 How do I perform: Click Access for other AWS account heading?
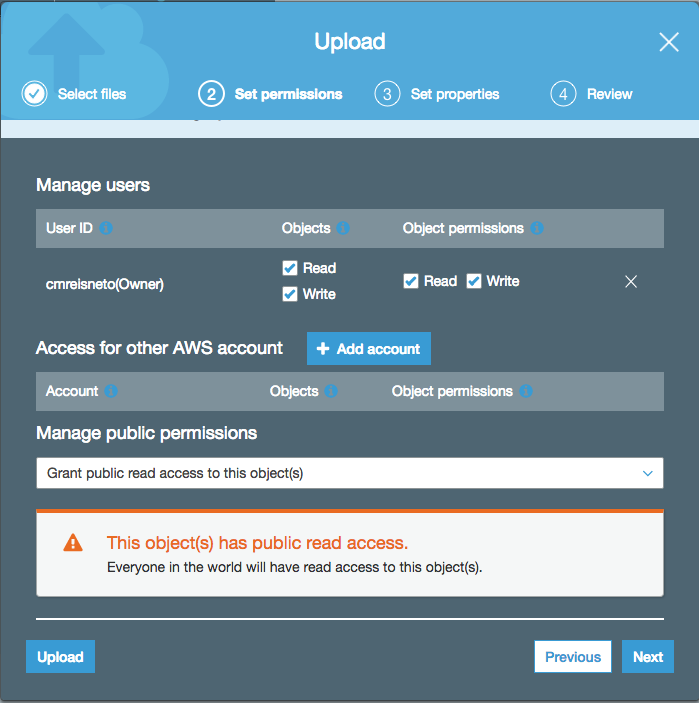[159, 348]
